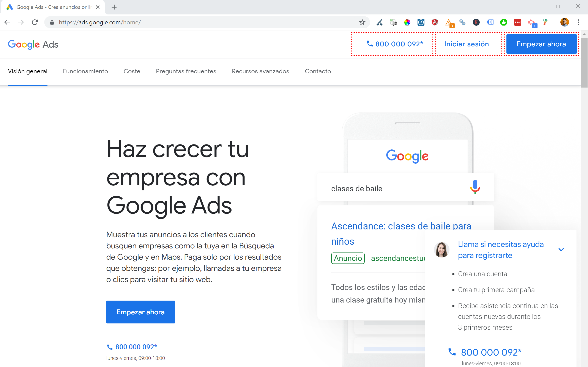Click the 'Crea tu primera campaña' bullet text
Image resolution: width=588 pixels, height=367 pixels.
(x=496, y=290)
